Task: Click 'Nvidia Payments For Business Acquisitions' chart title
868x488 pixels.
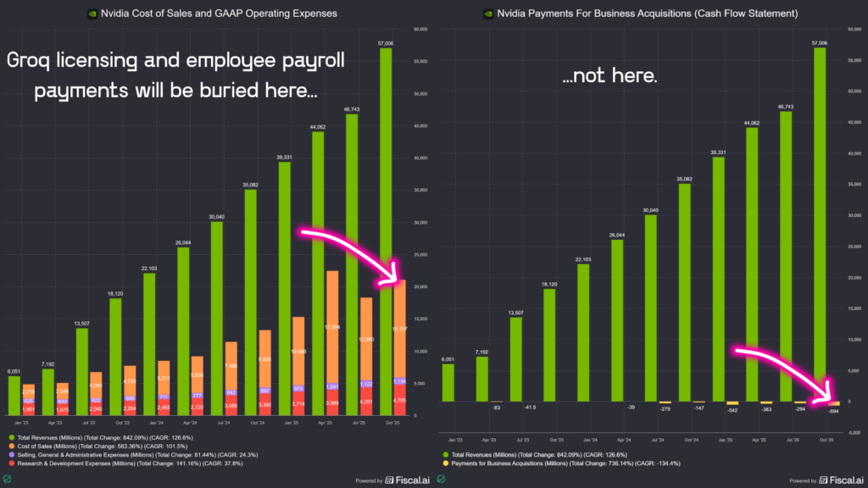Action: point(648,14)
